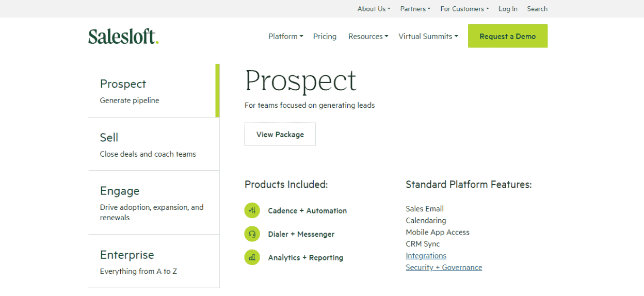Open the Platform dropdown menu

point(286,36)
